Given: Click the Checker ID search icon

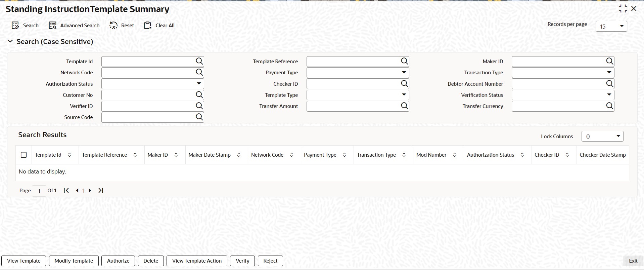Looking at the screenshot, I should 404,84.
